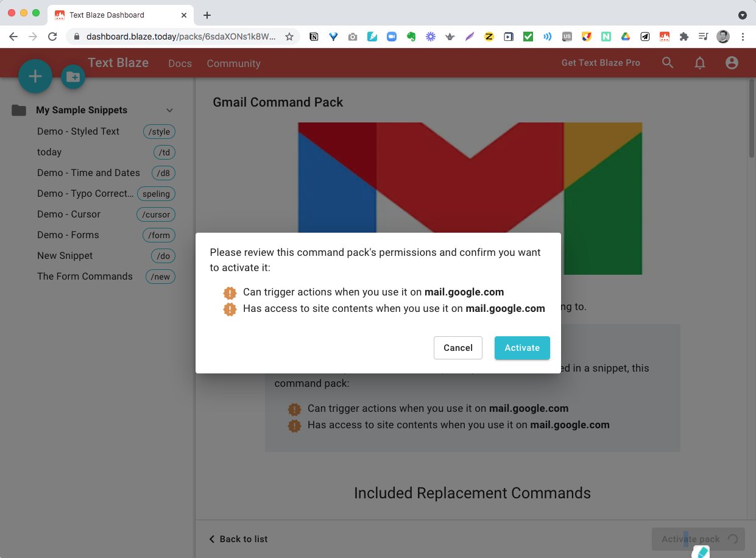The image size is (756, 558).
Task: Click the /new shortcut badge
Action: [x=161, y=277]
